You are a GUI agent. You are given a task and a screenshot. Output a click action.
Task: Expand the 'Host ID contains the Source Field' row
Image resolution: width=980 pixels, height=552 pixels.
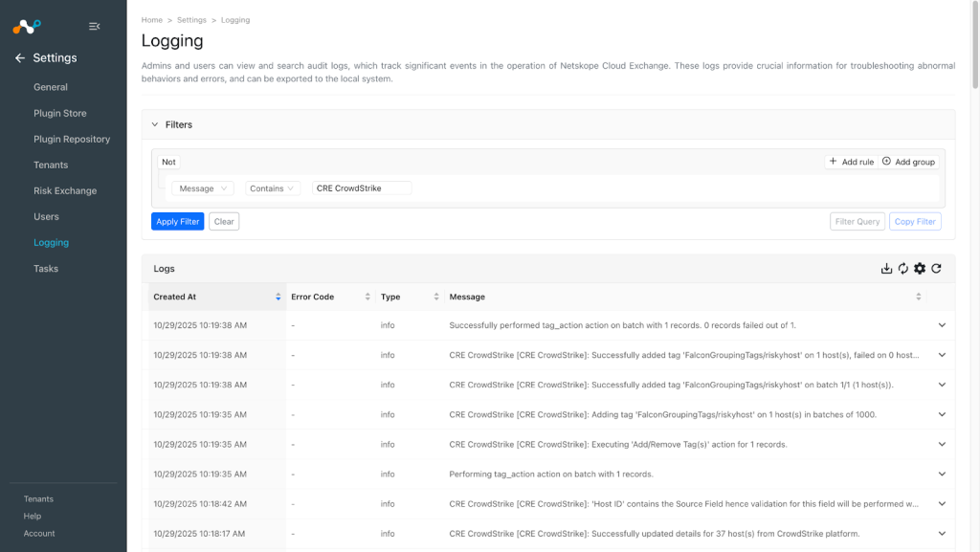[942, 504]
